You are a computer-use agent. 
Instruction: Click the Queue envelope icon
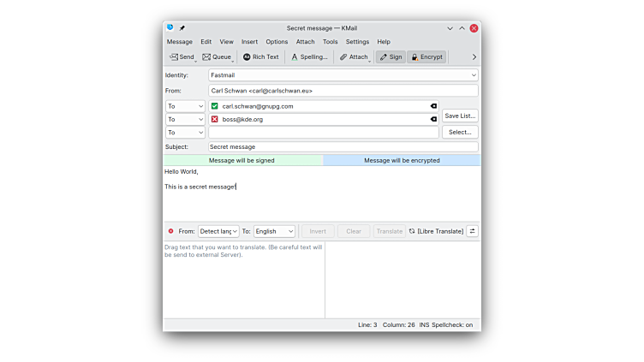click(x=206, y=57)
